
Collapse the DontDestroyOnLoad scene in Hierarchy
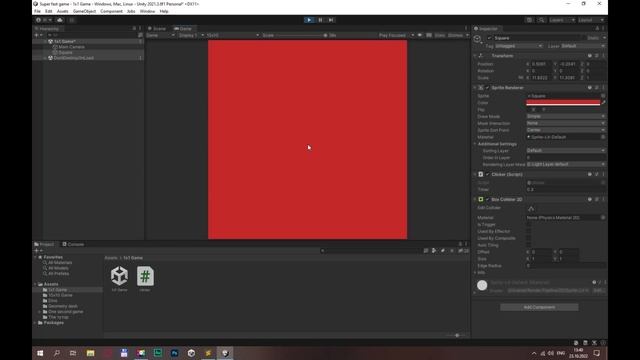(x=45, y=58)
